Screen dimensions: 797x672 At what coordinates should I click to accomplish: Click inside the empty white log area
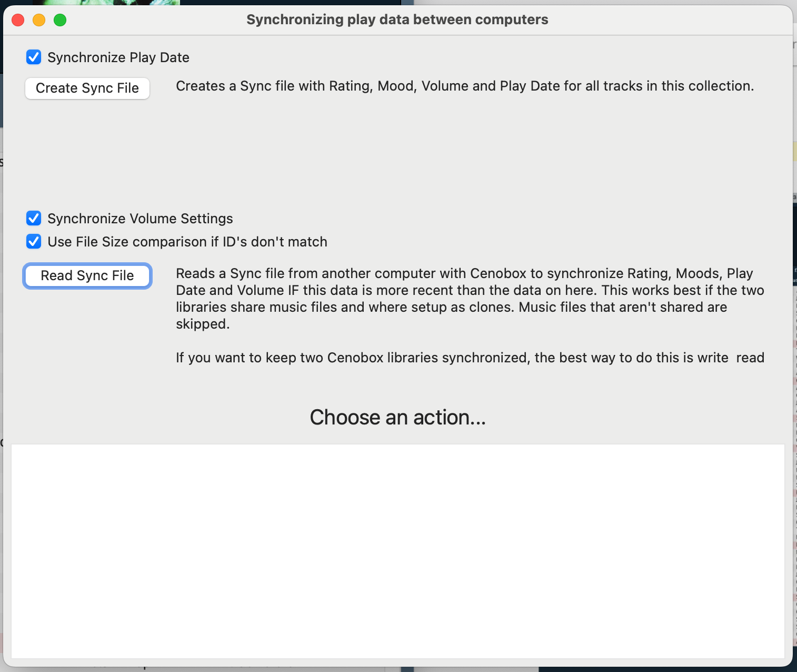[397, 550]
